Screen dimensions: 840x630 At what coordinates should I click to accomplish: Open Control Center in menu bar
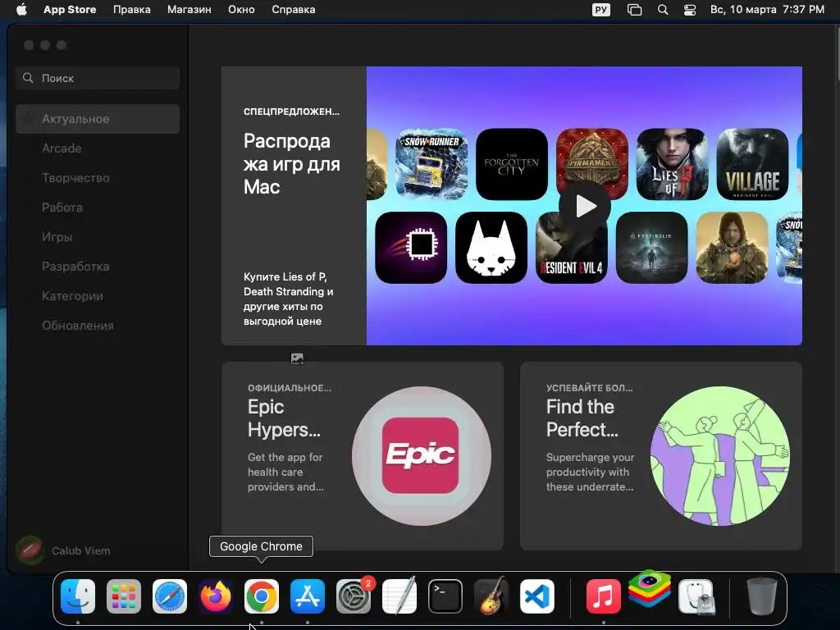[x=690, y=10]
